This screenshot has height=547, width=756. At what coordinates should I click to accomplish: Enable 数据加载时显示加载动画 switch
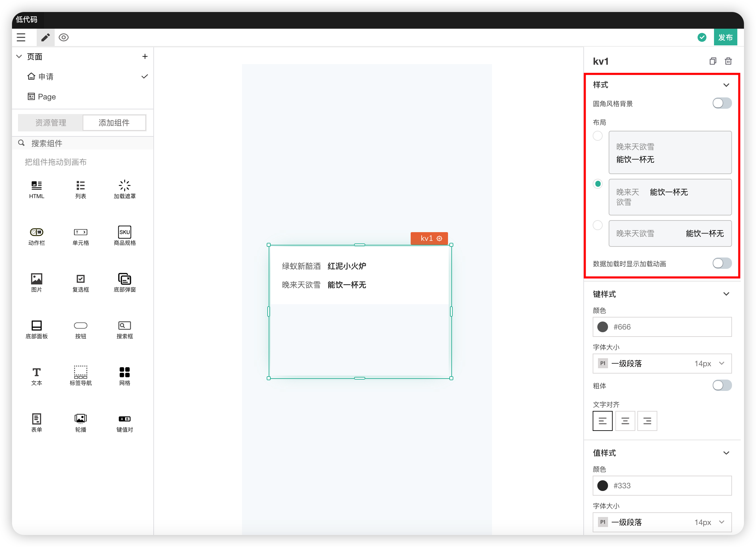coord(722,263)
